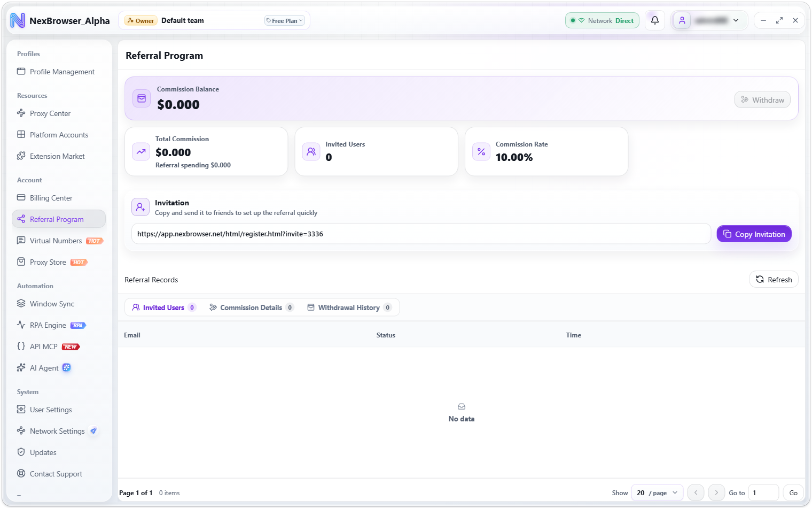Switch to the Commission Details tab
812x508 pixels.
click(251, 307)
